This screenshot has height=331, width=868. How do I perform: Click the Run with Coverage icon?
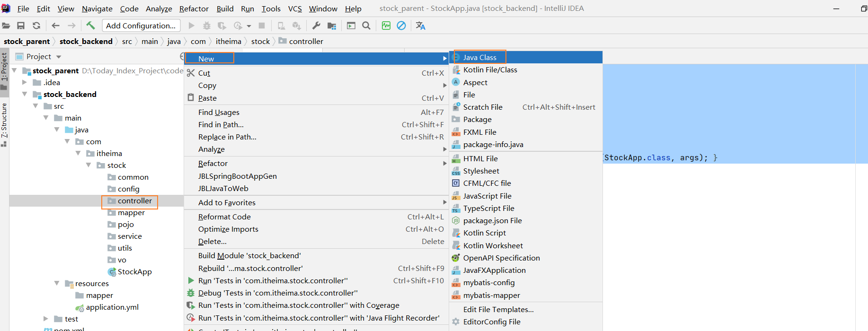point(222,26)
